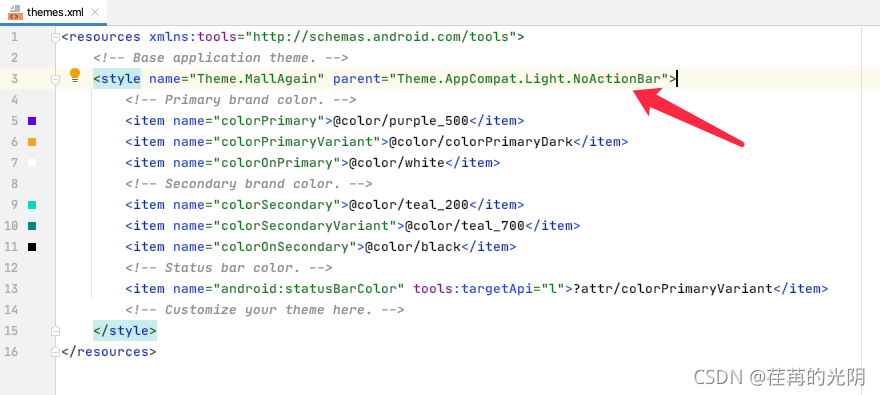This screenshot has width=880, height=395.
Task: Click the "@color/colorPrimaryDark" value
Action: pyautogui.click(x=480, y=142)
